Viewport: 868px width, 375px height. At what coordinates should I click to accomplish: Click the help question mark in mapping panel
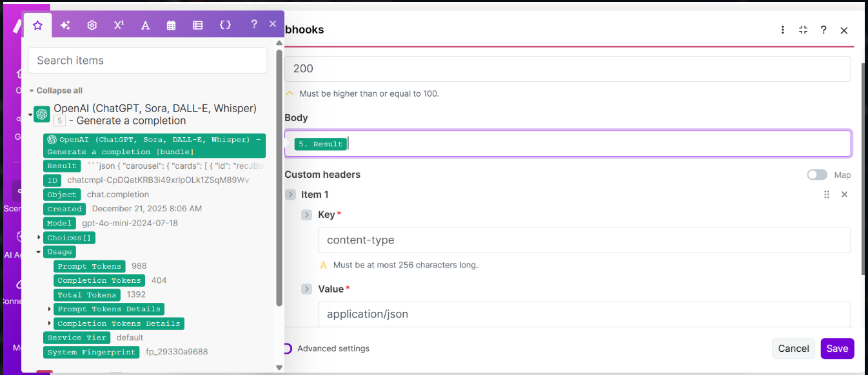pos(254,24)
